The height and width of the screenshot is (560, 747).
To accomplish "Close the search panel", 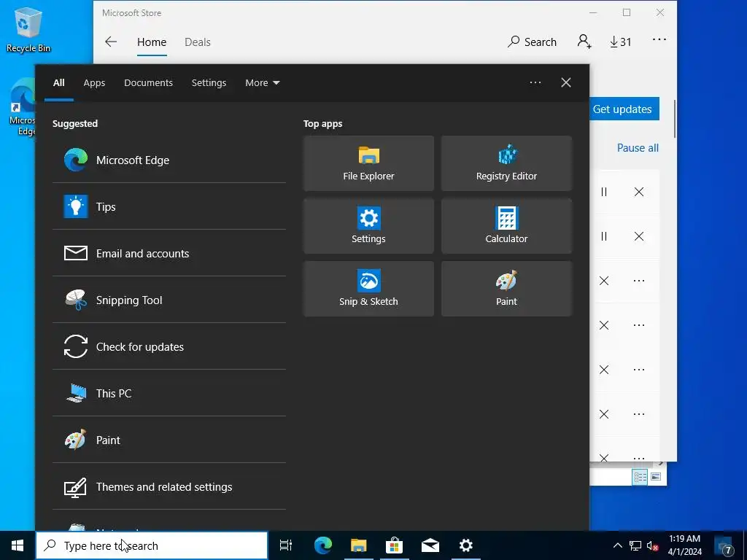I will (x=566, y=83).
